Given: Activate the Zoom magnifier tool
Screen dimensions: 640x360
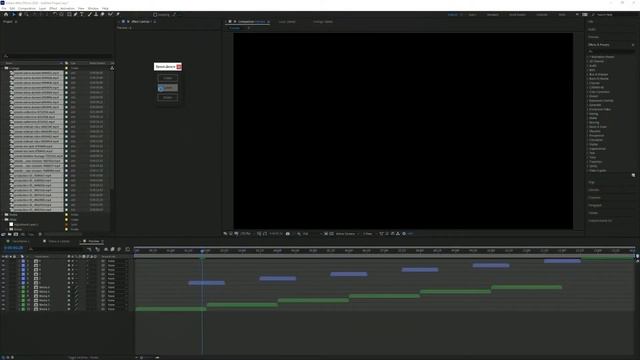Looking at the screenshot, I should [x=26, y=14].
